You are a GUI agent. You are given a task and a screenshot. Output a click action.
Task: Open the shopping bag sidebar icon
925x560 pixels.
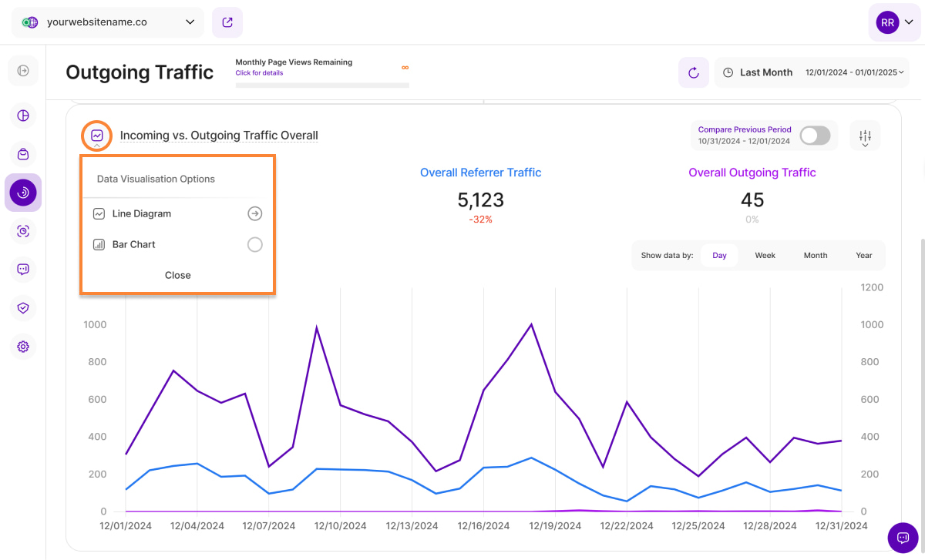coord(23,154)
